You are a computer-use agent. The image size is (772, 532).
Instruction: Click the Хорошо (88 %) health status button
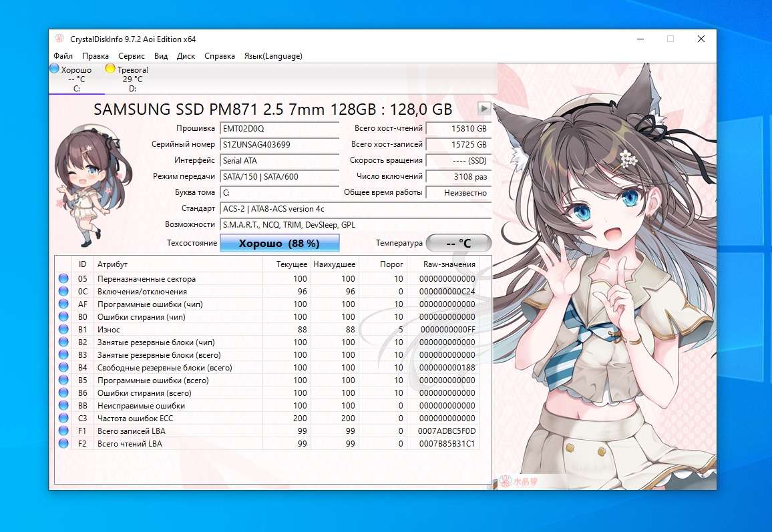point(279,244)
